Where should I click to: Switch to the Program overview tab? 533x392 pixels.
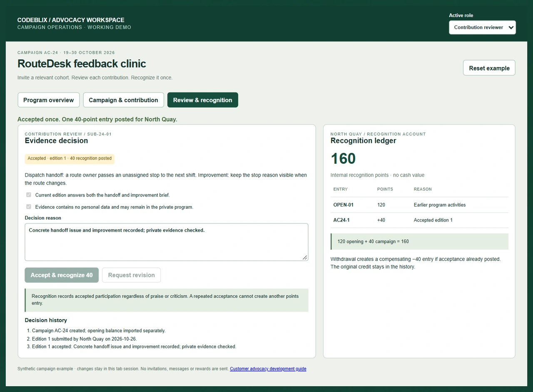[48, 100]
